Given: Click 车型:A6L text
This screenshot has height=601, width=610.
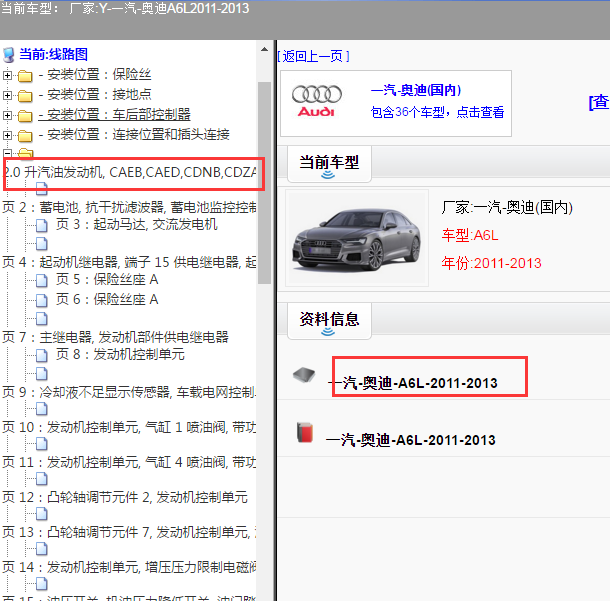Looking at the screenshot, I should (x=470, y=235).
